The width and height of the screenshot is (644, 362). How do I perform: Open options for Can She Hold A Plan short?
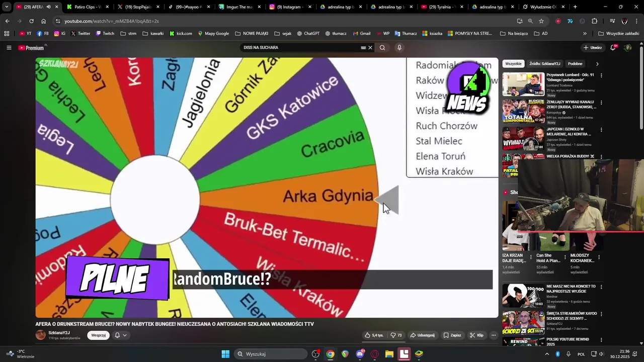click(x=565, y=257)
